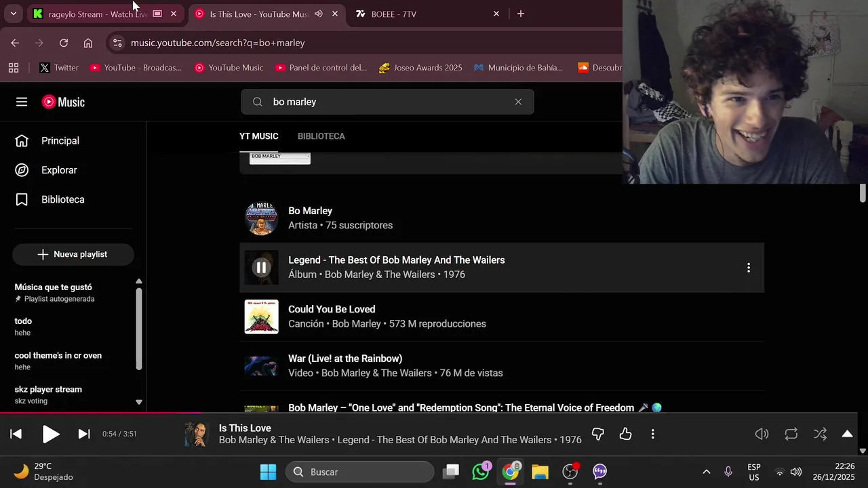The height and width of the screenshot is (488, 868).
Task: Skip to the next track
Action: tap(84, 434)
